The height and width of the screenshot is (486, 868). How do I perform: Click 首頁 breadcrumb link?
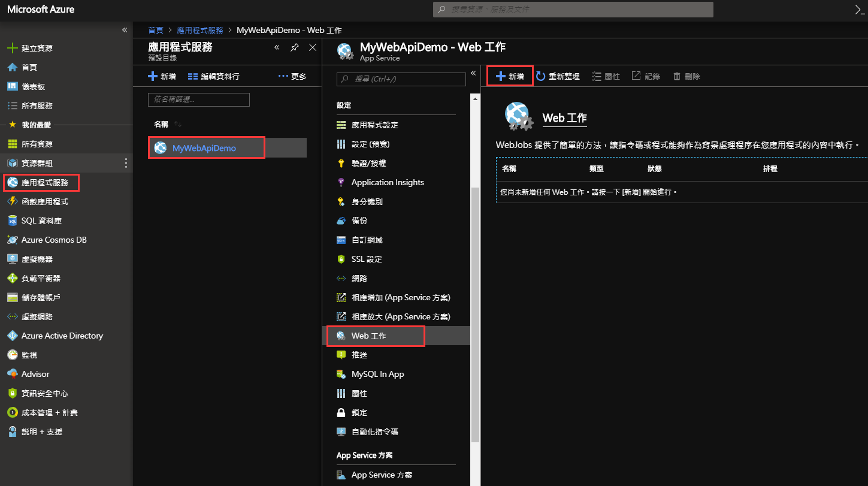coord(155,30)
